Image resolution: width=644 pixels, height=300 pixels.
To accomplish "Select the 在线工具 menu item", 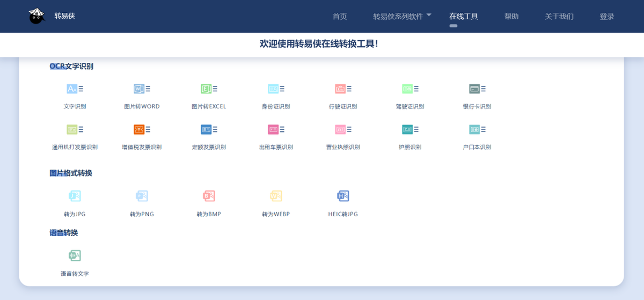I will 464,17.
